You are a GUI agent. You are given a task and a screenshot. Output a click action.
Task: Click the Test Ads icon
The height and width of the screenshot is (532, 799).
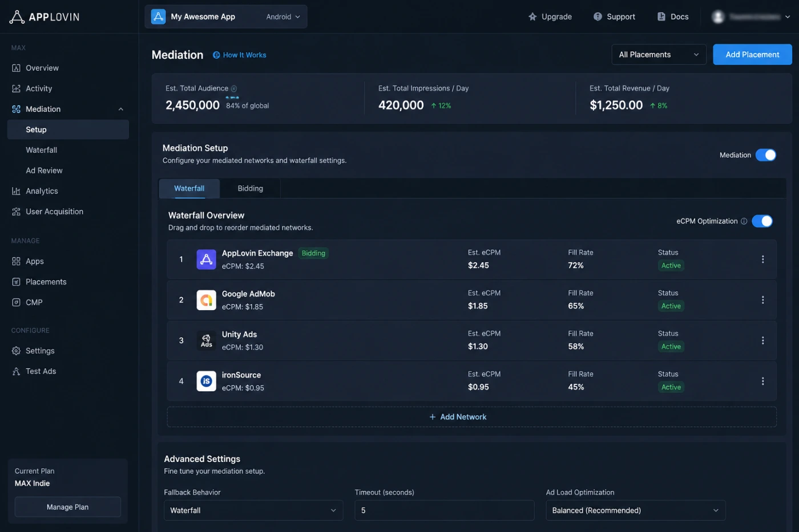click(16, 371)
